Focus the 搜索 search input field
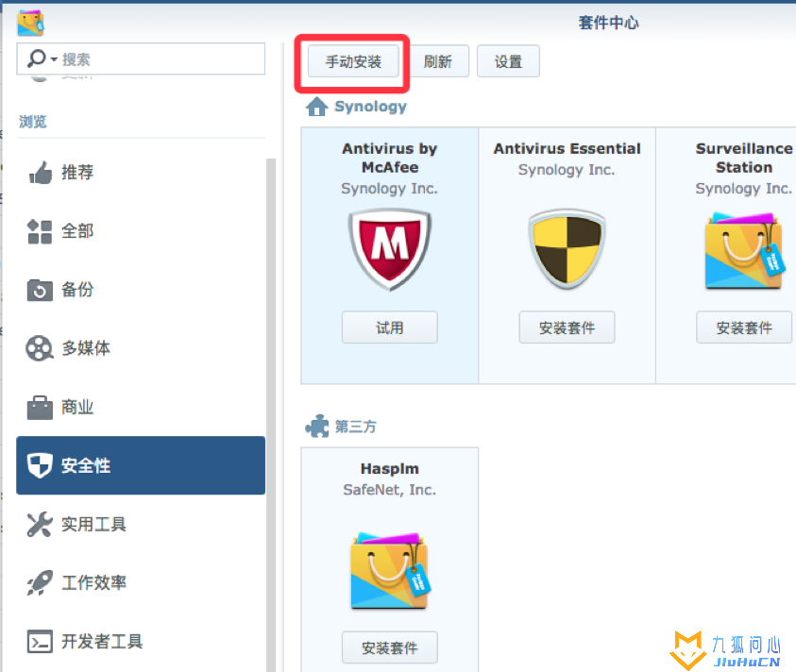This screenshot has height=672, width=796. click(141, 59)
